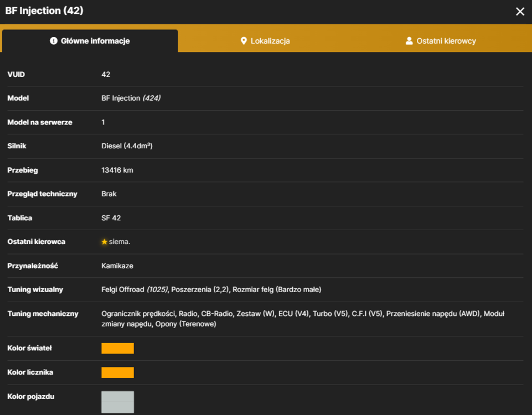Click the window title 'BF Injection (42)'
Image resolution: width=532 pixels, height=415 pixels.
pos(44,11)
